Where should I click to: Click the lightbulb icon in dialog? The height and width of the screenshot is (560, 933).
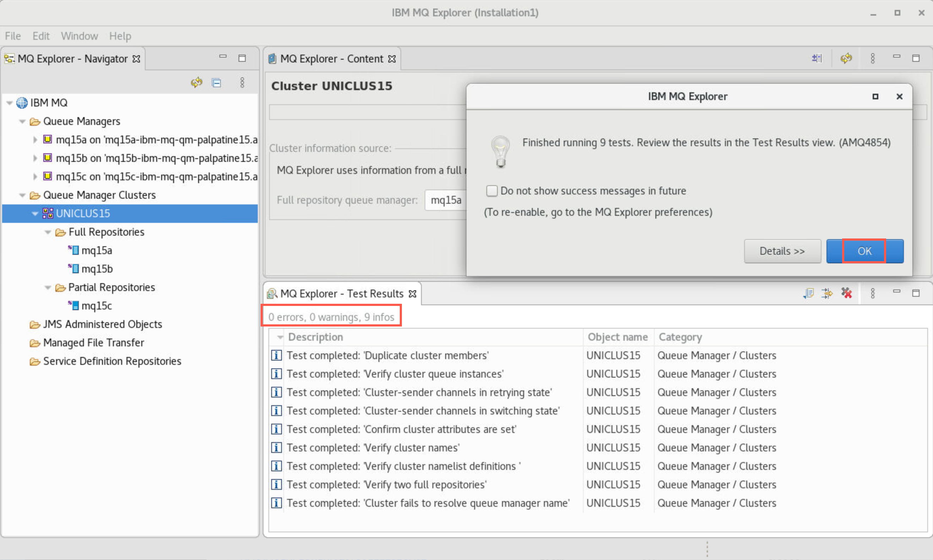[501, 152]
